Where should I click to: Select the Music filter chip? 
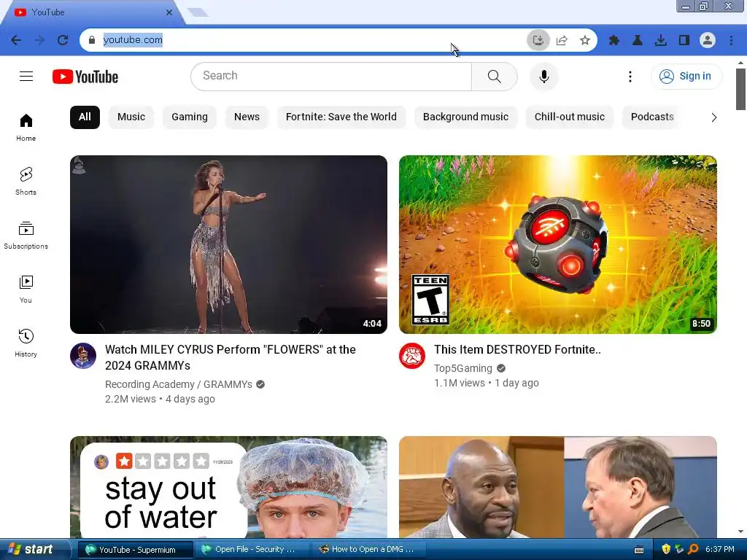[x=131, y=117]
